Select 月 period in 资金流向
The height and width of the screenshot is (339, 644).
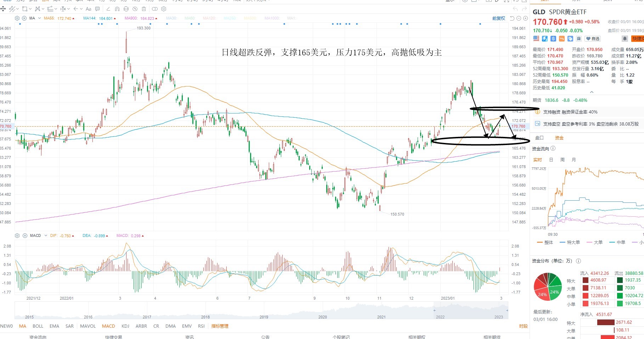[x=574, y=160]
